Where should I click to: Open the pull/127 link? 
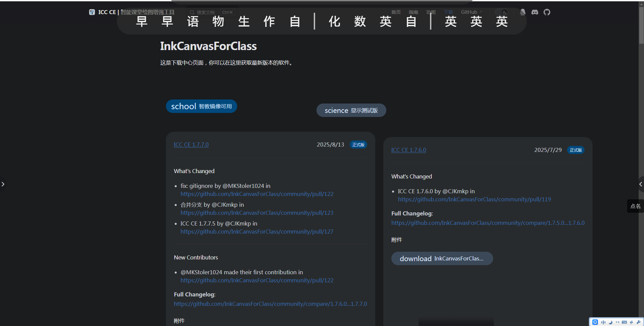257,232
